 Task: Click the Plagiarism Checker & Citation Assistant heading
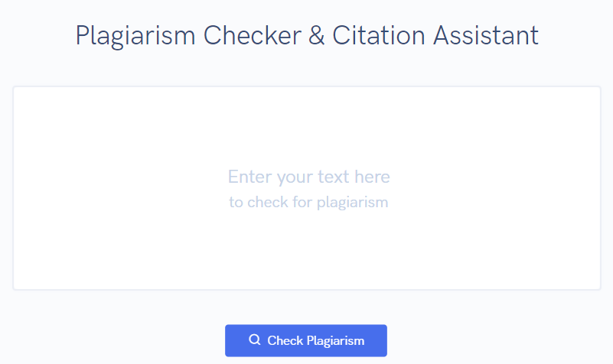click(307, 36)
